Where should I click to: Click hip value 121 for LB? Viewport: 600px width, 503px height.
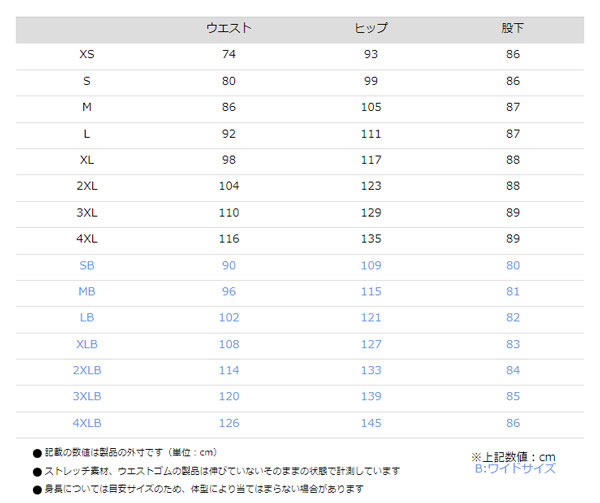[x=371, y=317]
